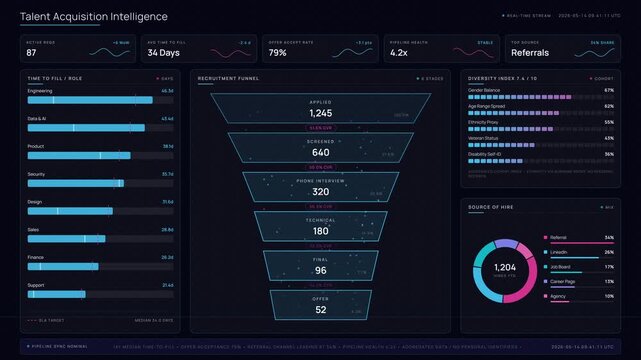Screen dimensions: 641x360
Task: Click the status bar timestamp at bottom right
Action: click(582, 347)
